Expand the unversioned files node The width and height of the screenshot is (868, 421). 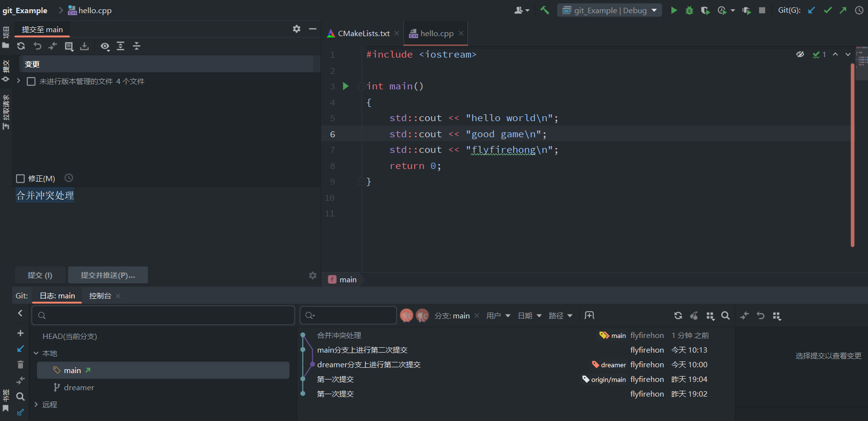pos(19,81)
